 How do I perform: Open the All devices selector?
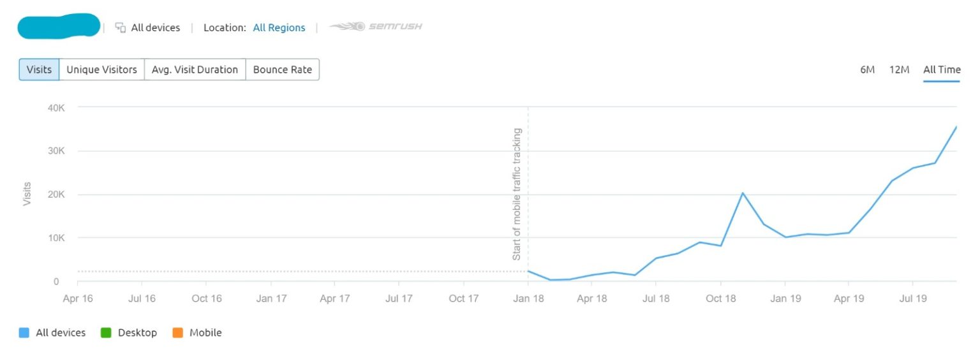click(155, 27)
